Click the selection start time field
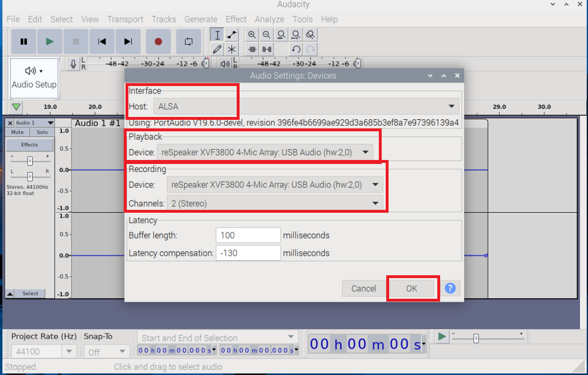Viewport: 588px width, 375px height. tap(175, 350)
